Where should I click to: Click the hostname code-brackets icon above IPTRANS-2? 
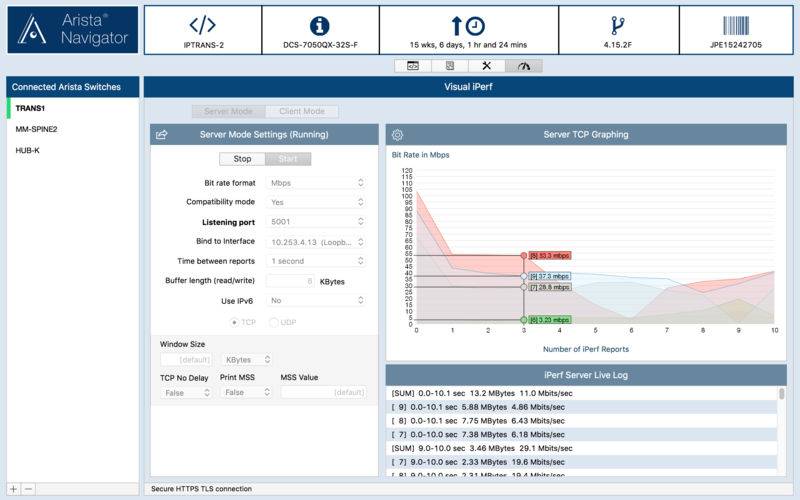click(203, 24)
